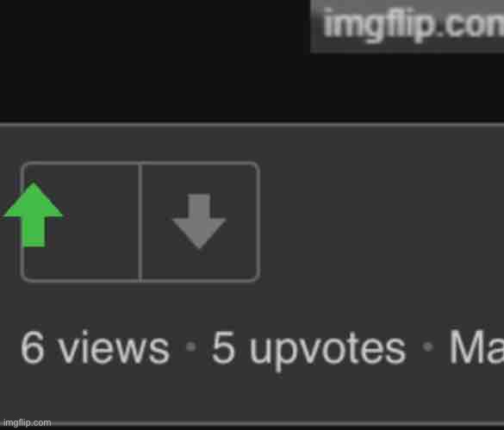Click the dot separator after "6 views"
Image resolution: width=504 pixels, height=430 pixels.
pyautogui.click(x=191, y=346)
